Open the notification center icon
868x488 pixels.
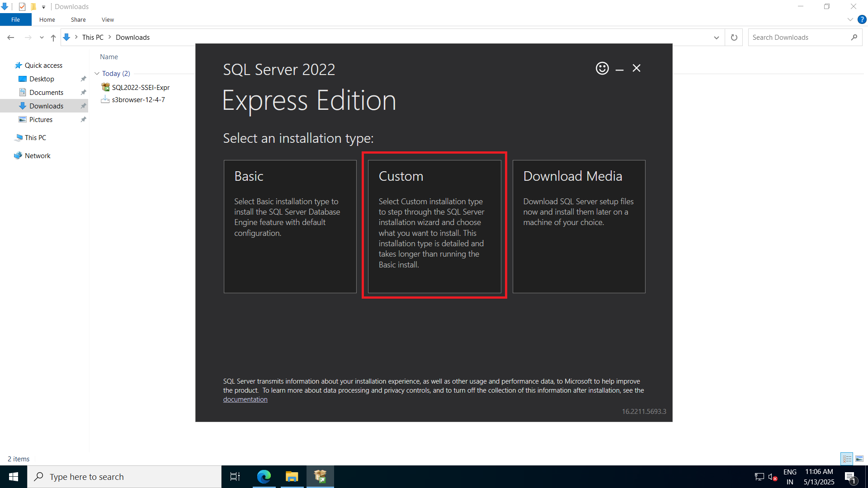(x=850, y=477)
